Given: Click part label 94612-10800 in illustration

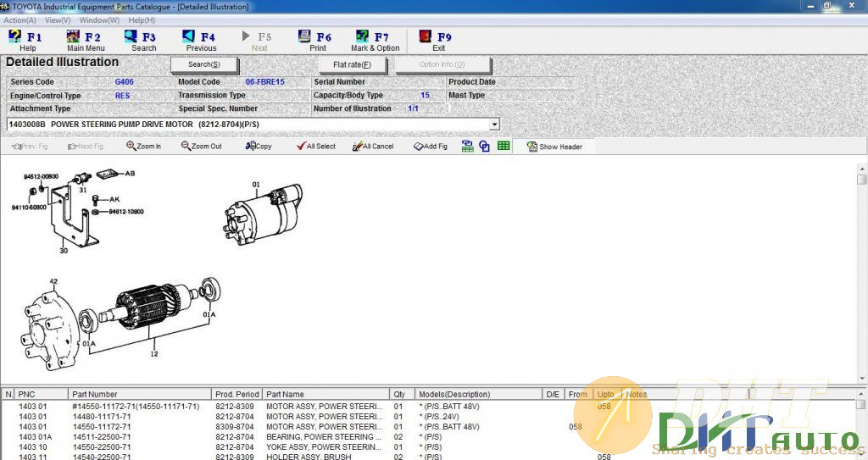Looking at the screenshot, I should coord(126,212).
